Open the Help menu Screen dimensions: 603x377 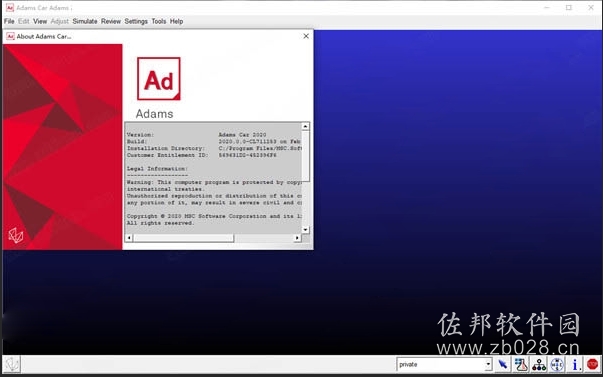pos(176,21)
